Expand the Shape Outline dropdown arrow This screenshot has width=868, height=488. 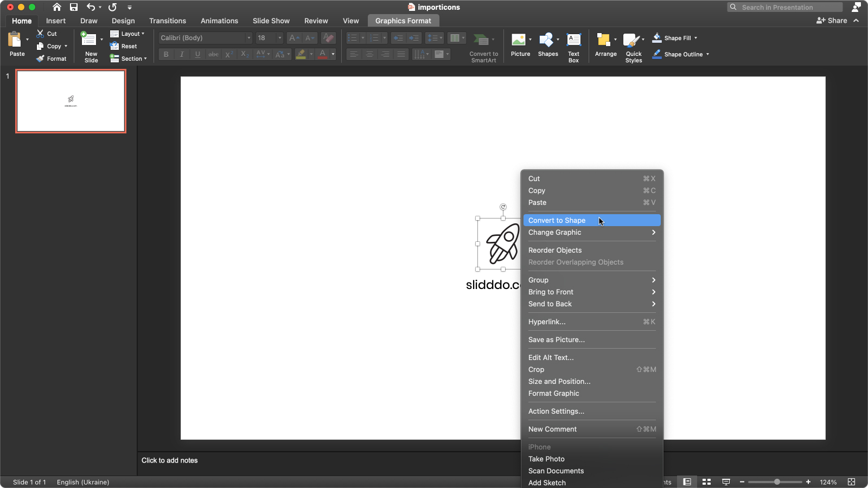707,54
